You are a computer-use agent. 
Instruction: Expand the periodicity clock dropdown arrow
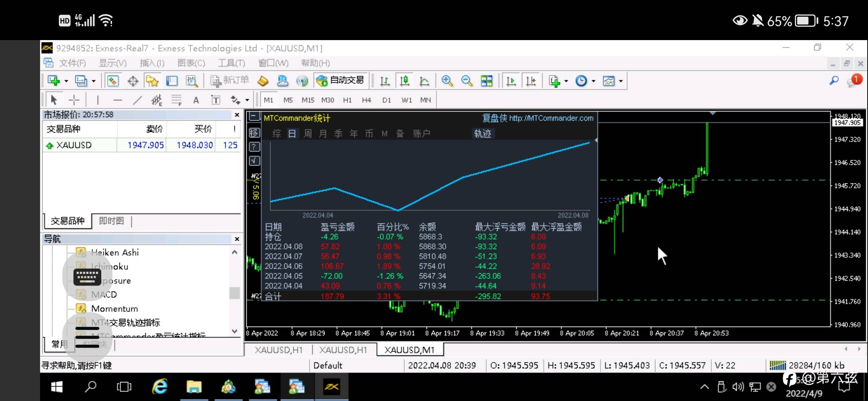(594, 81)
